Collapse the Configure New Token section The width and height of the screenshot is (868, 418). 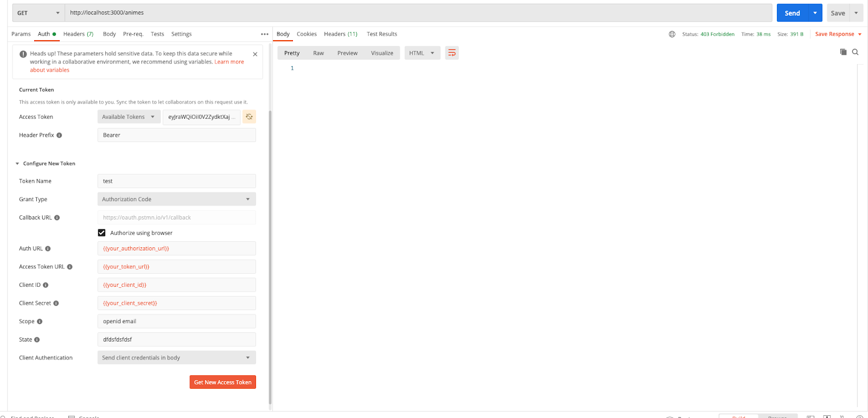17,164
